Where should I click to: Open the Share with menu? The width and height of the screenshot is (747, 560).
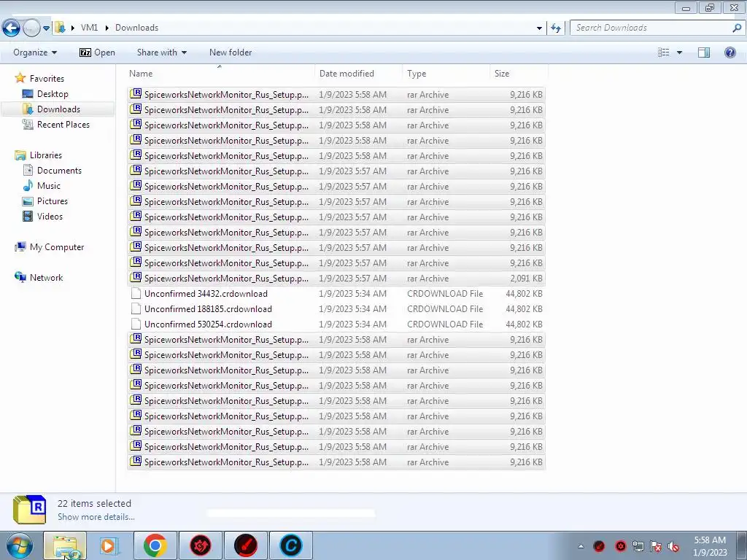pyautogui.click(x=161, y=52)
